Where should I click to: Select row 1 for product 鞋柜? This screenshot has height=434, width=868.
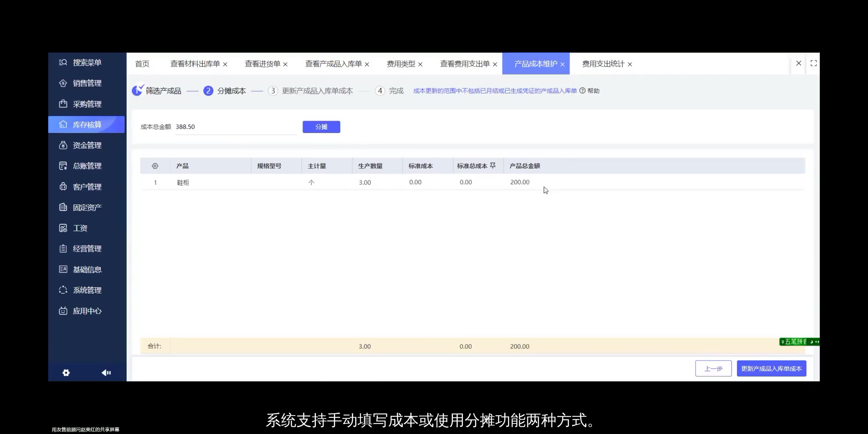click(x=183, y=182)
